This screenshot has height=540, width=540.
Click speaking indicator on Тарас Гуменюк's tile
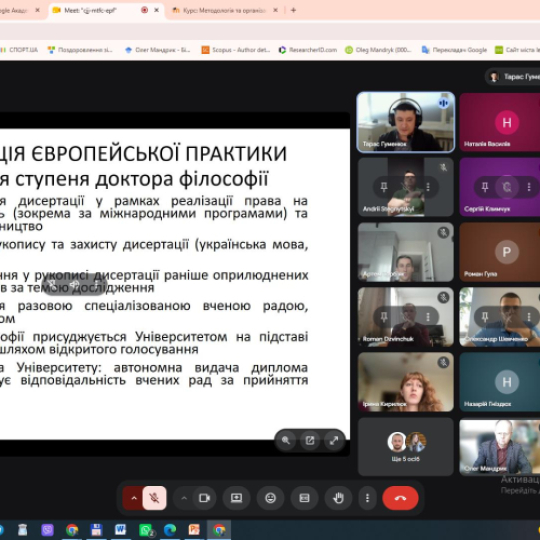[x=444, y=103]
